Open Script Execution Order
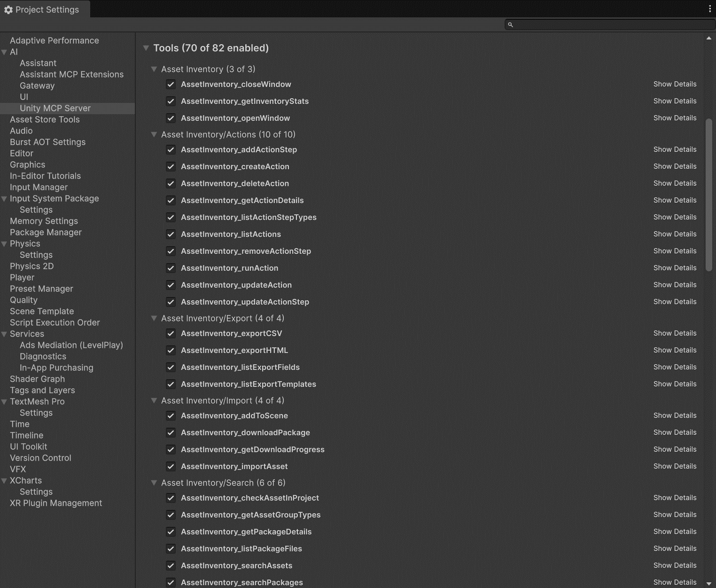This screenshot has width=716, height=588. pos(54,322)
